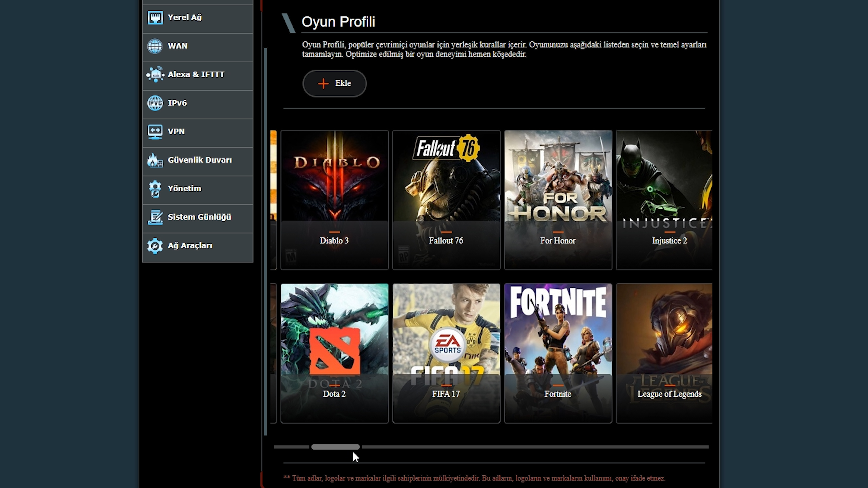Go to Alexa & IFTTT label
The height and width of the screenshot is (488, 868).
coord(196,74)
